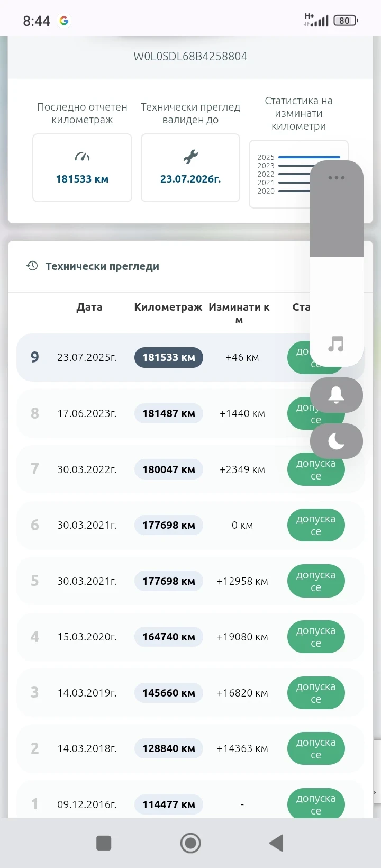This screenshot has width=381, height=868.
Task: Tap the wrench icon above 23.07.2026г.
Action: coord(190,157)
